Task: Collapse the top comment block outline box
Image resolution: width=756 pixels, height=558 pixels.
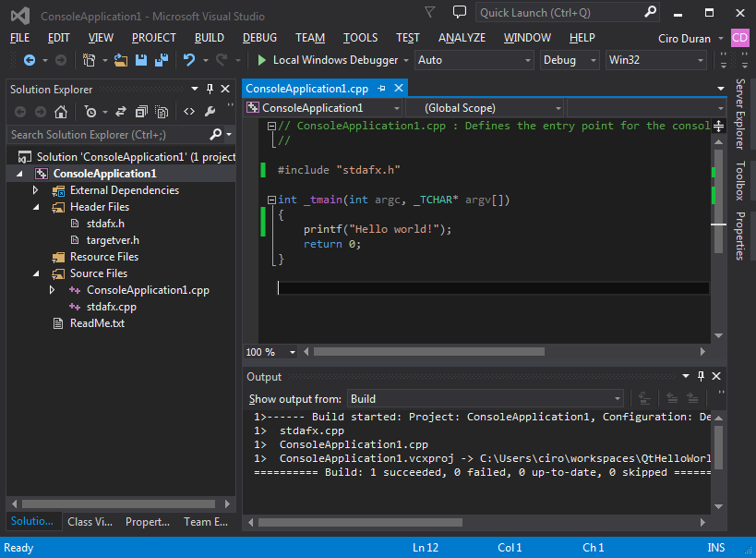Action: click(271, 126)
